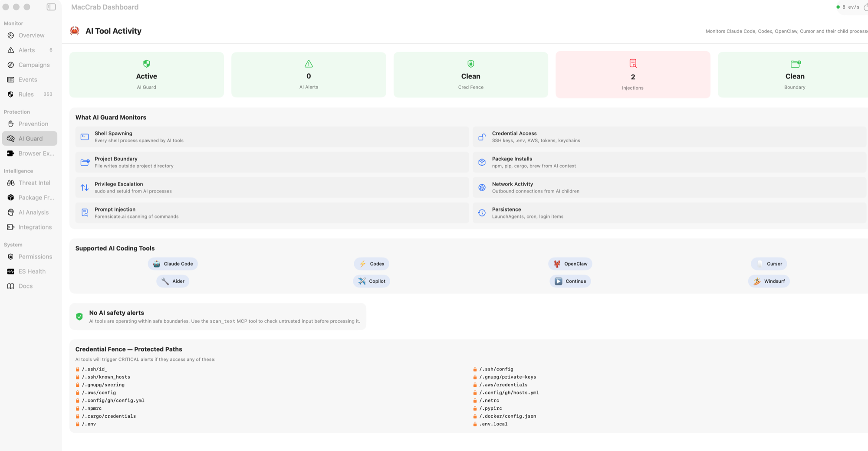Click the crab logo beside AI Tool Activity
The width and height of the screenshot is (868, 451).
[x=74, y=31]
